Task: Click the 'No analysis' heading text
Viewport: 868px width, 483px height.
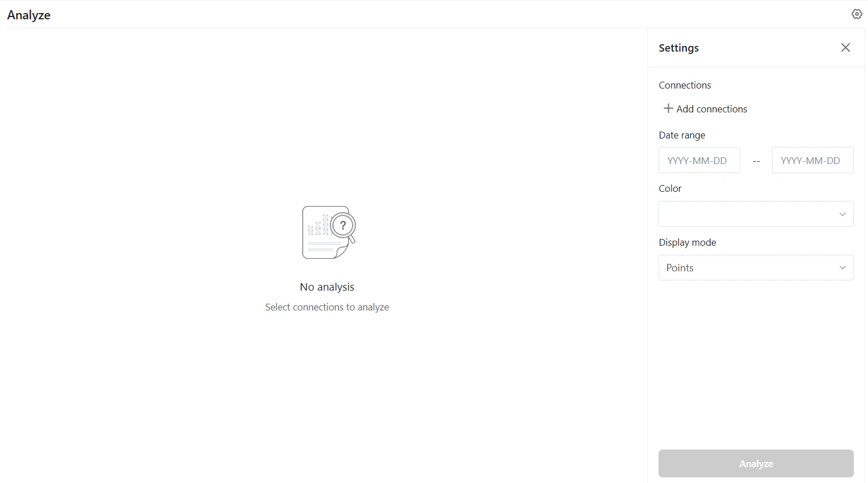Action: (327, 287)
